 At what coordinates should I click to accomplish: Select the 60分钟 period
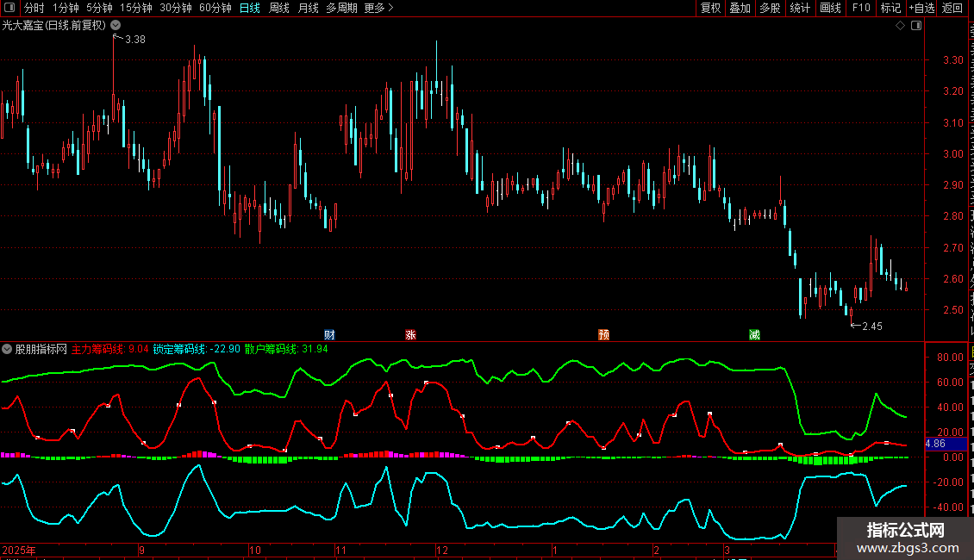tap(215, 8)
